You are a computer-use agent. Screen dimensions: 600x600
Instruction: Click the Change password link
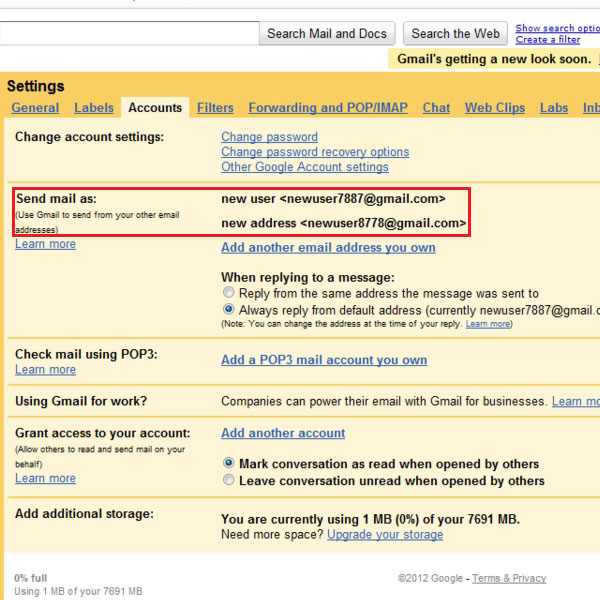pyautogui.click(x=269, y=137)
